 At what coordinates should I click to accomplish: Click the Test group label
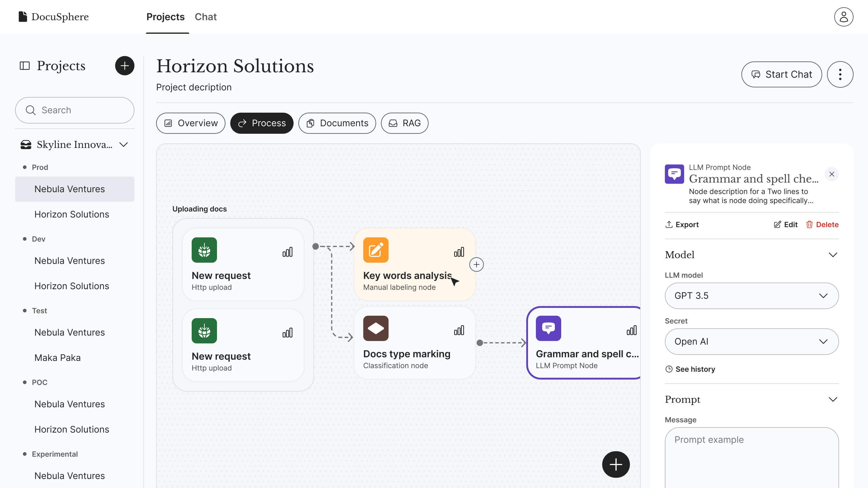click(x=39, y=311)
